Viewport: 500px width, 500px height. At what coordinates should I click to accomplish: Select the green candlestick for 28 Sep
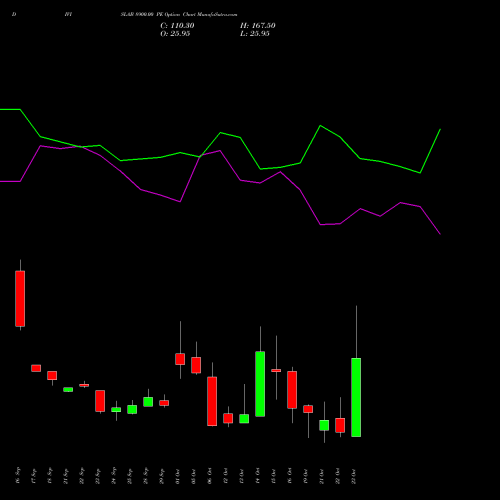(148, 402)
